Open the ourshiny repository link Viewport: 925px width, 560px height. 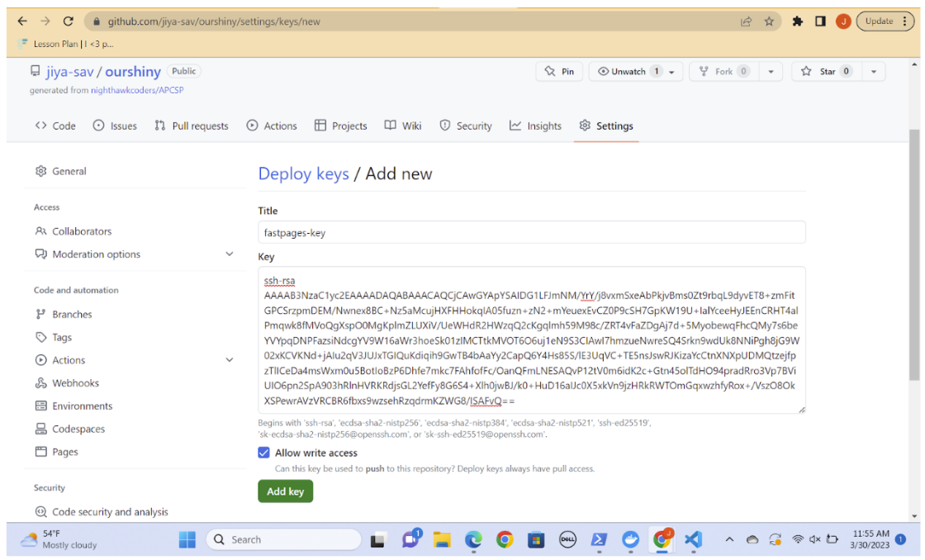point(133,72)
